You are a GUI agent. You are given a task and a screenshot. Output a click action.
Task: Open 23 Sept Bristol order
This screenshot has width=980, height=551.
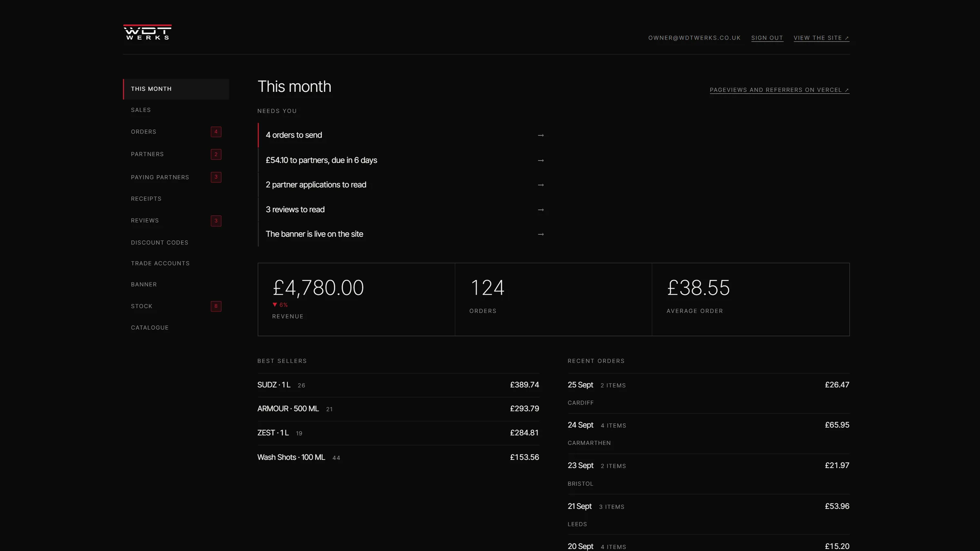708,474
